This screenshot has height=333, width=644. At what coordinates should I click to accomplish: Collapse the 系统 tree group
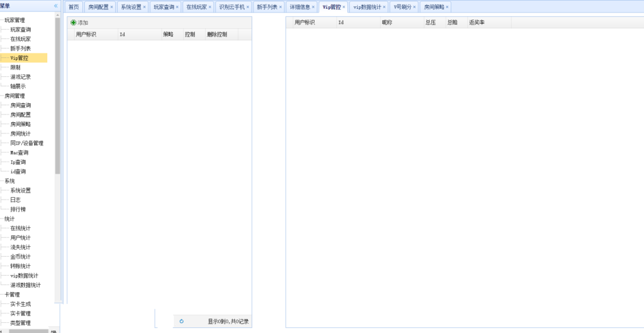coord(9,181)
